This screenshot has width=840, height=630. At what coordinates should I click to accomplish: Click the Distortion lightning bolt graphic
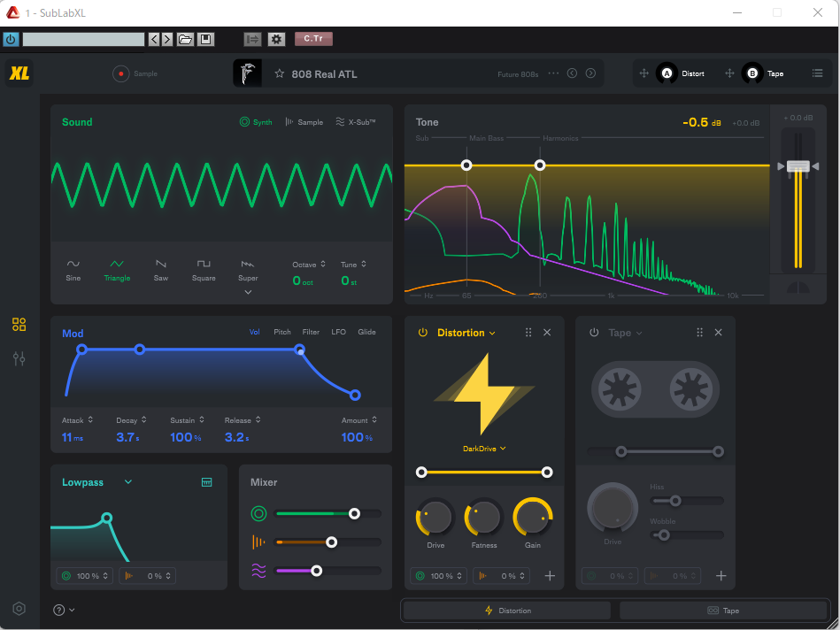[484, 394]
